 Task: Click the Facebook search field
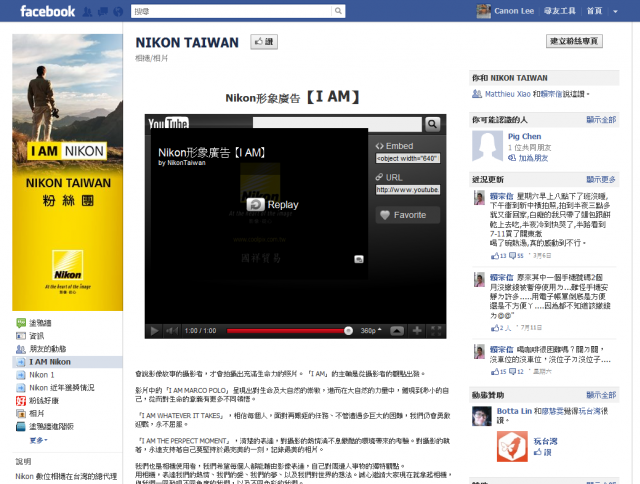pyautogui.click(x=231, y=11)
